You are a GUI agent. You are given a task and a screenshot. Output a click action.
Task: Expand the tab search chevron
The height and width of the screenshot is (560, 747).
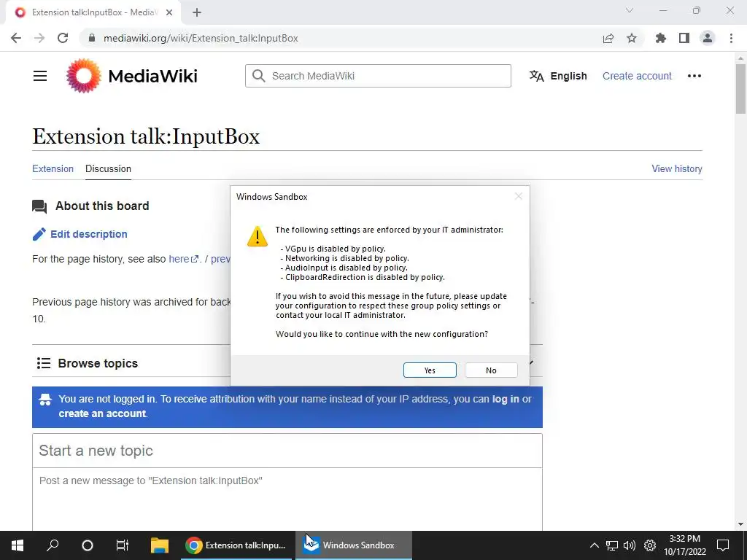coord(630,10)
